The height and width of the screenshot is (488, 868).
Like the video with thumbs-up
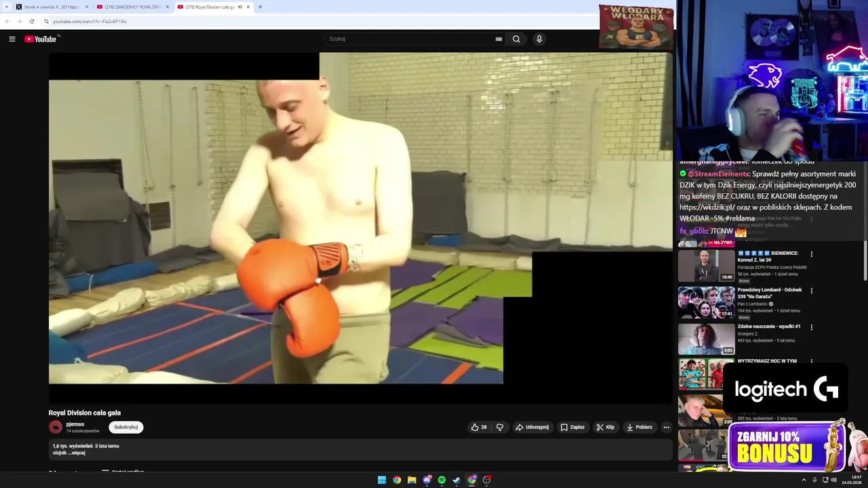pos(479,427)
